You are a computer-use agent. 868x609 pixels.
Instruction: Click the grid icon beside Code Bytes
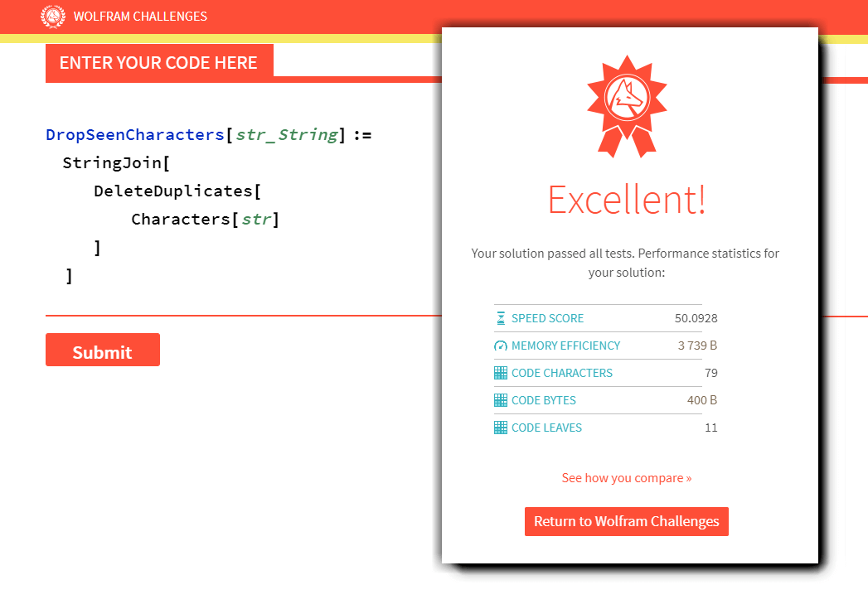(x=501, y=400)
